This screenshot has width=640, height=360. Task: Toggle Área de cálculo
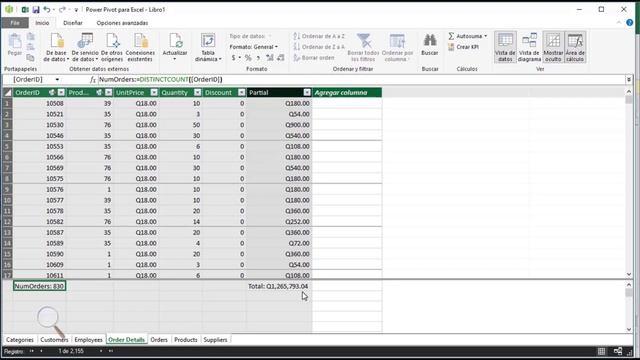tap(575, 47)
